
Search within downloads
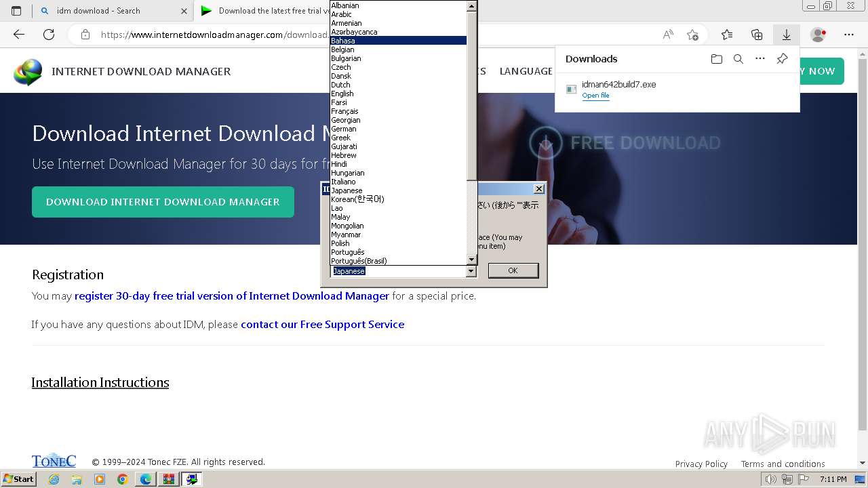(x=738, y=59)
